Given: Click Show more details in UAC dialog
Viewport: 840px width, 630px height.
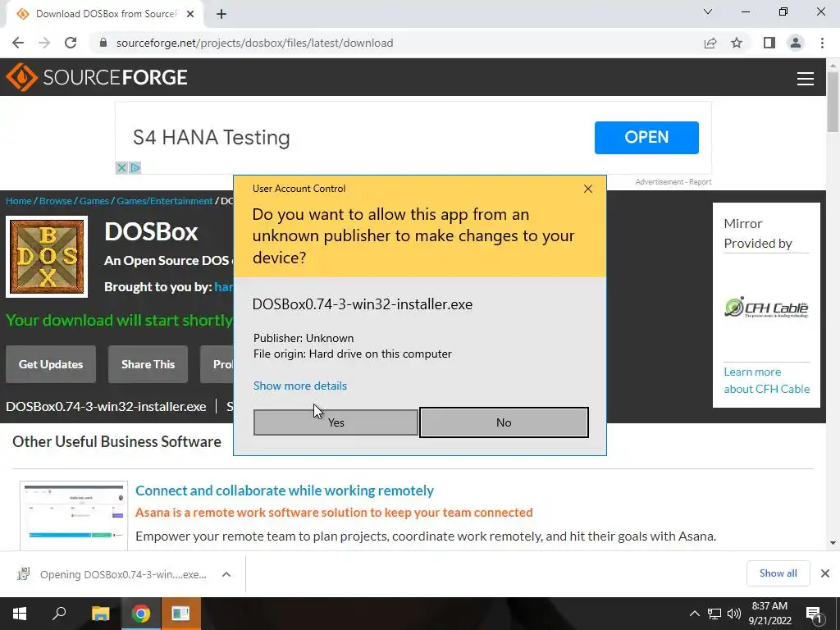Looking at the screenshot, I should [300, 386].
